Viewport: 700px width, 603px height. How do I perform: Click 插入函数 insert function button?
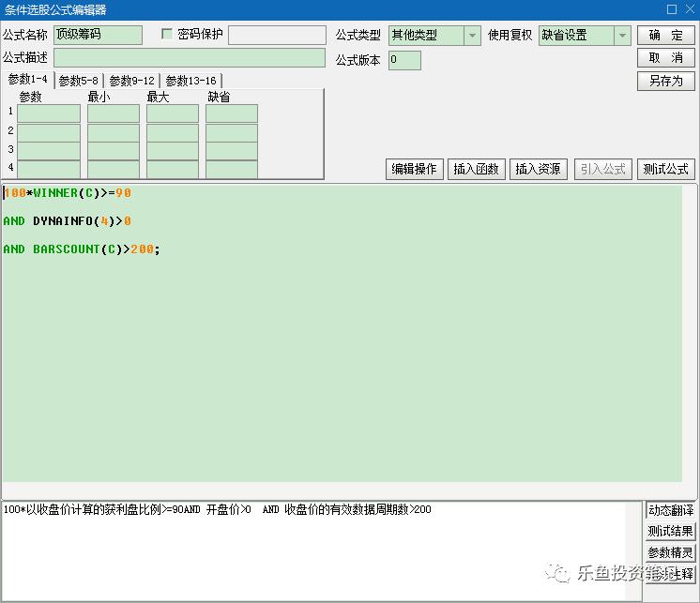tap(477, 169)
